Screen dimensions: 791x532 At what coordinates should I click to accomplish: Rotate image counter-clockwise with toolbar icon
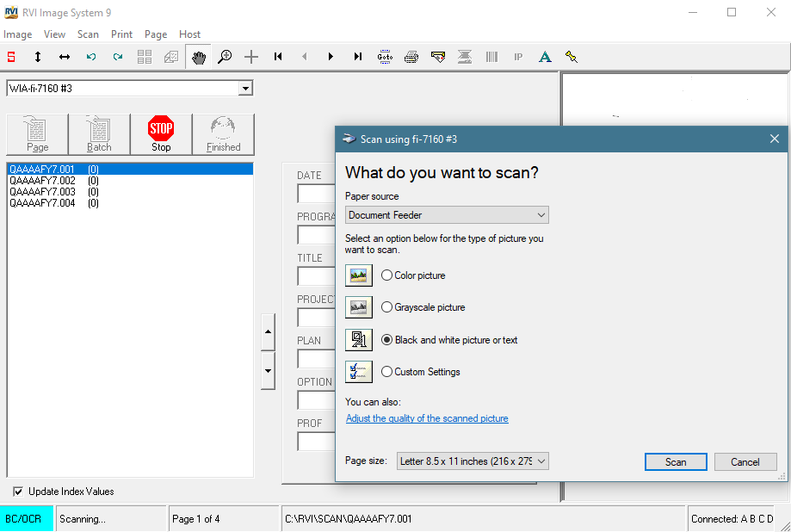pyautogui.click(x=91, y=57)
